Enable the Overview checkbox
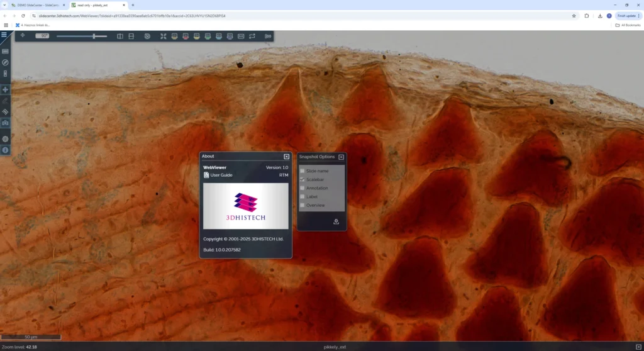Screen dimensions: 644x351 303,205
